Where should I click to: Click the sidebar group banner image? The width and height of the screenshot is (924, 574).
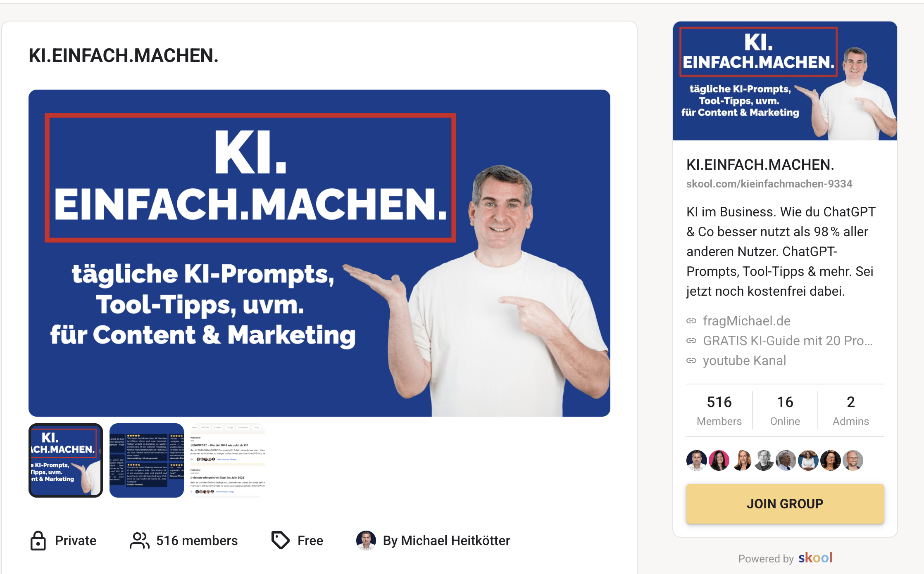coord(785,81)
